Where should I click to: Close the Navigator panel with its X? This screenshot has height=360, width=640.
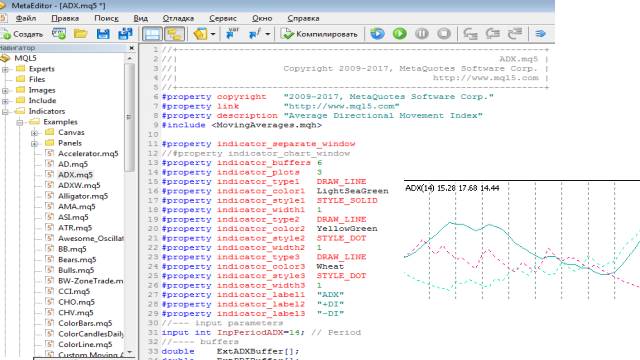point(131,48)
